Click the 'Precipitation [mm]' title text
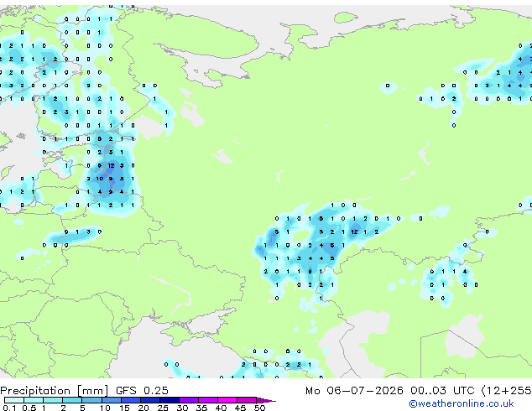The image size is (532, 411). point(55,391)
